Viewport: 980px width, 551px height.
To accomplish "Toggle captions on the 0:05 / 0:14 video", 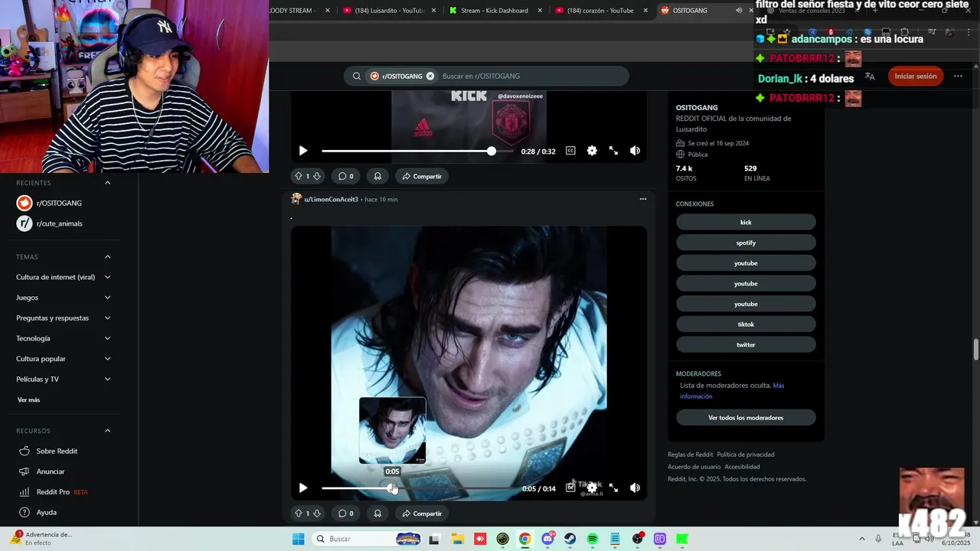I will tap(570, 487).
